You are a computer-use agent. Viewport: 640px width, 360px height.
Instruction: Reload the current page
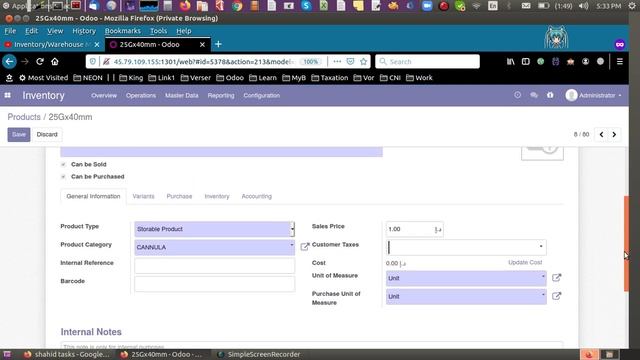pyautogui.click(x=40, y=62)
